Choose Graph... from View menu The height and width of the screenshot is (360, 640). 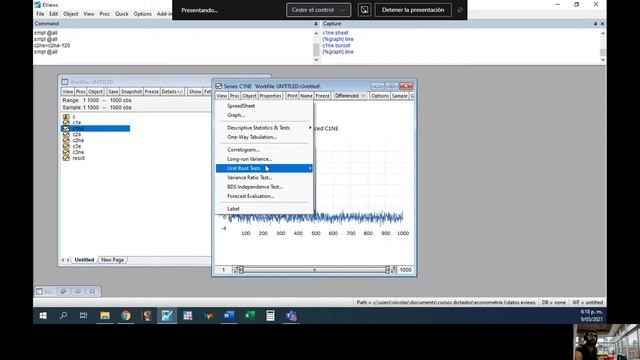tap(236, 115)
